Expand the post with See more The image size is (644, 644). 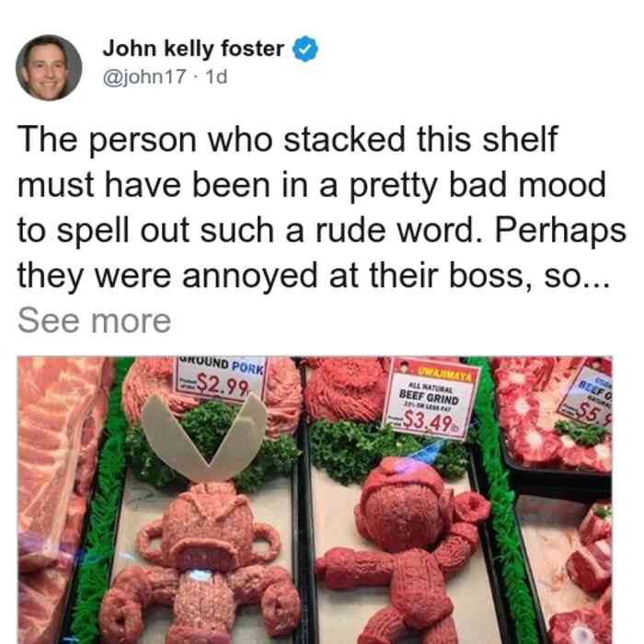pos(94,321)
